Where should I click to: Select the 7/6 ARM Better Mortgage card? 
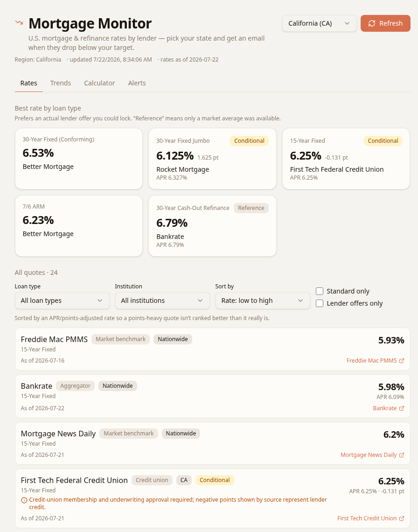[79, 226]
